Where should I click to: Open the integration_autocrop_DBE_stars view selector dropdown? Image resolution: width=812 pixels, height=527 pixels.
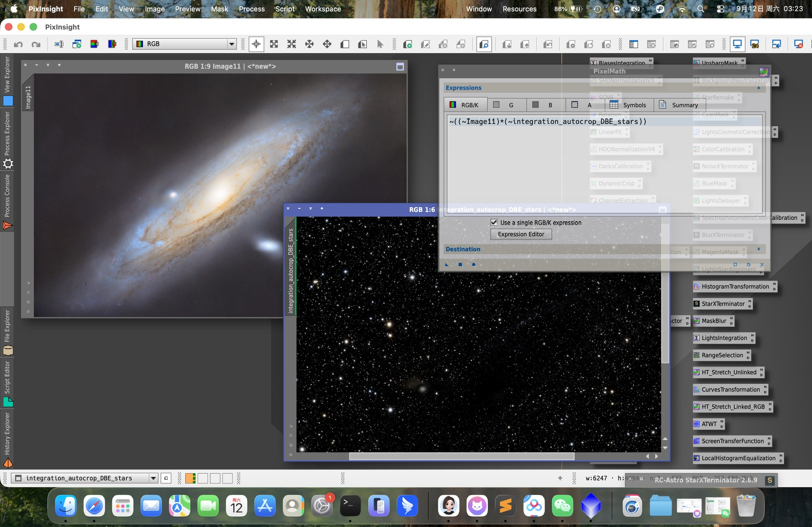(85, 478)
